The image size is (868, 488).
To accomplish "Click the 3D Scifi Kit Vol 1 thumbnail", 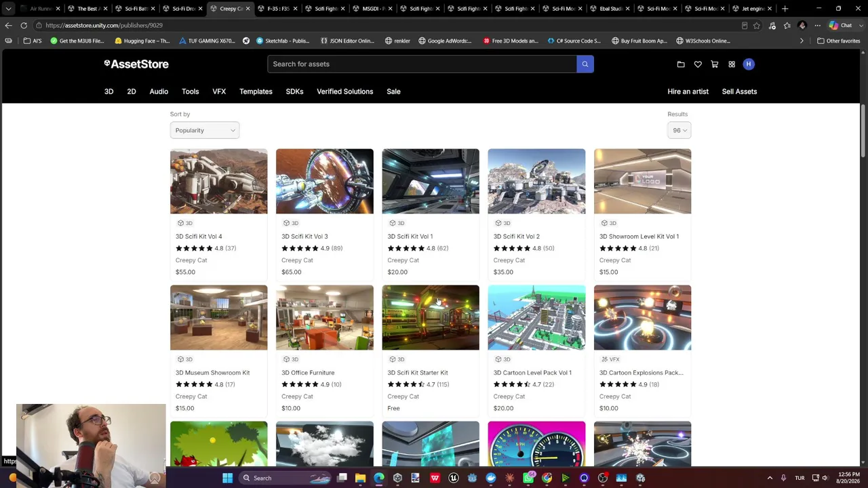I will coord(431,181).
